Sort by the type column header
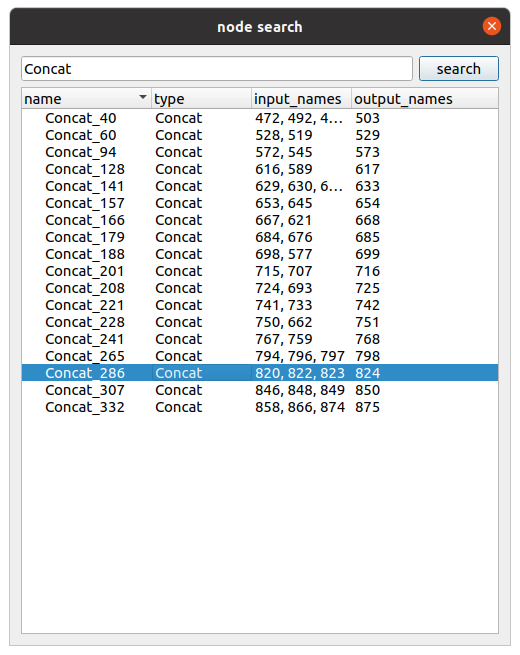 [201, 99]
